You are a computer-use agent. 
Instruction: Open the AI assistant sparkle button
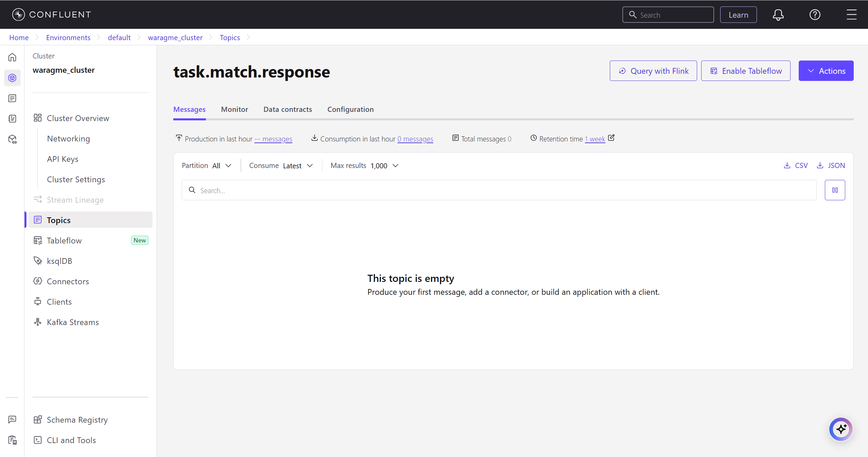841,429
